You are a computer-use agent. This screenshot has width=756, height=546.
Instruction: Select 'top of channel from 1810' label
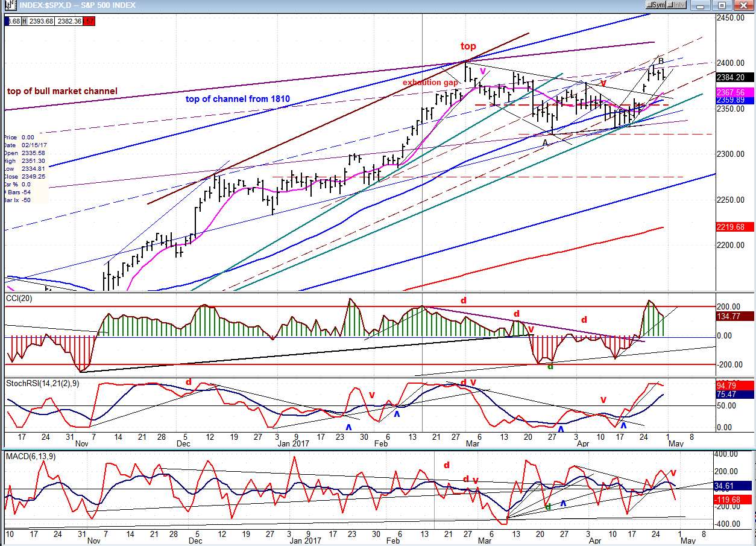click(x=238, y=99)
